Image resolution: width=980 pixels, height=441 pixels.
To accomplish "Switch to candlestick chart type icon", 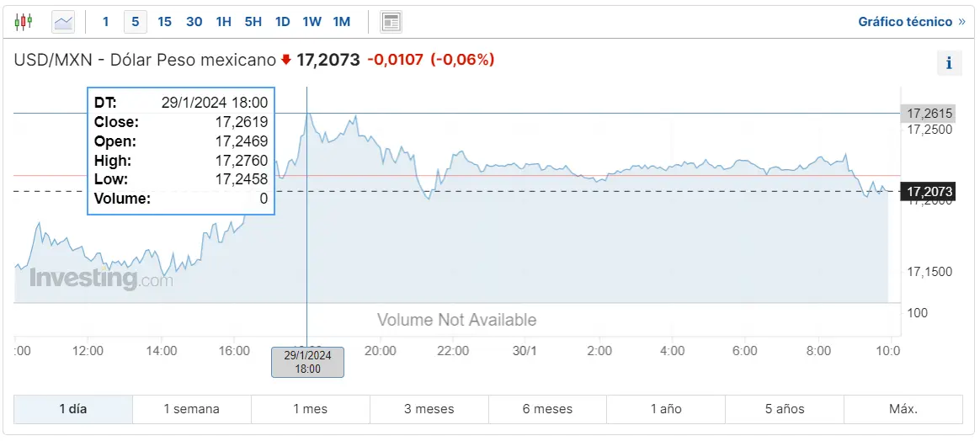I will (23, 22).
